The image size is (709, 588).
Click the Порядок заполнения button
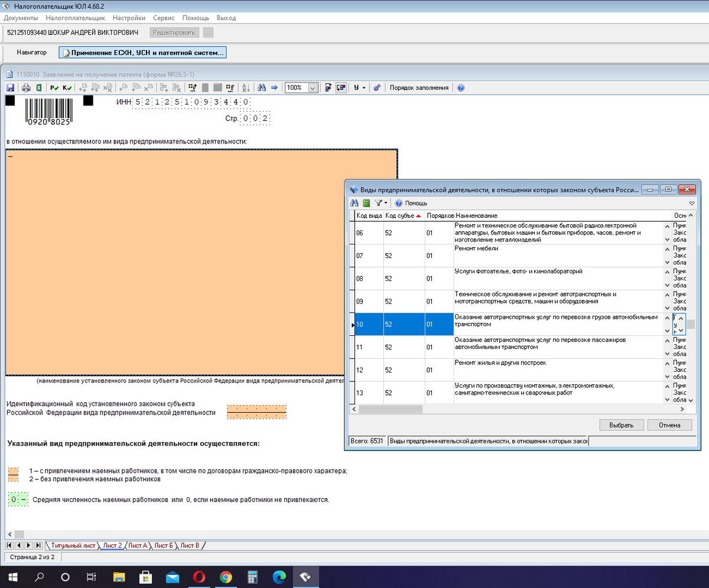pos(419,87)
